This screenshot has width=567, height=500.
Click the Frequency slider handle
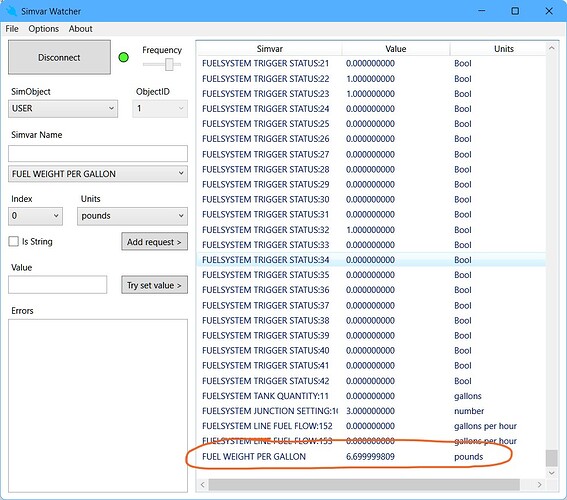pos(169,65)
